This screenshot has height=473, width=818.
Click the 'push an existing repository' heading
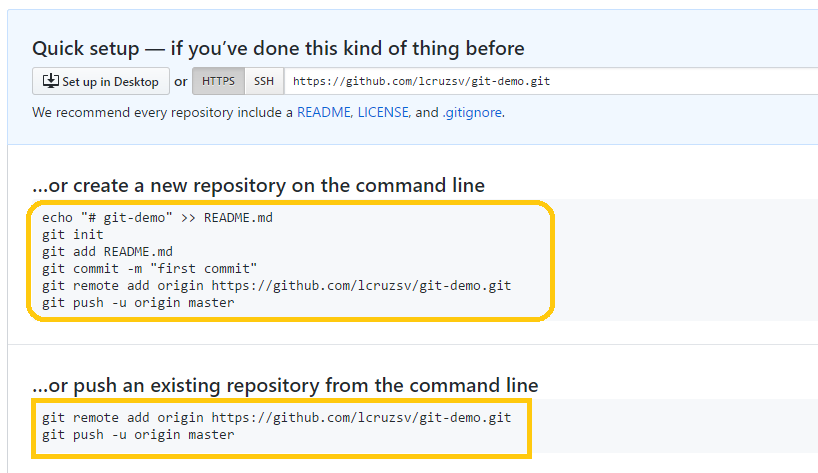pyautogui.click(x=285, y=385)
